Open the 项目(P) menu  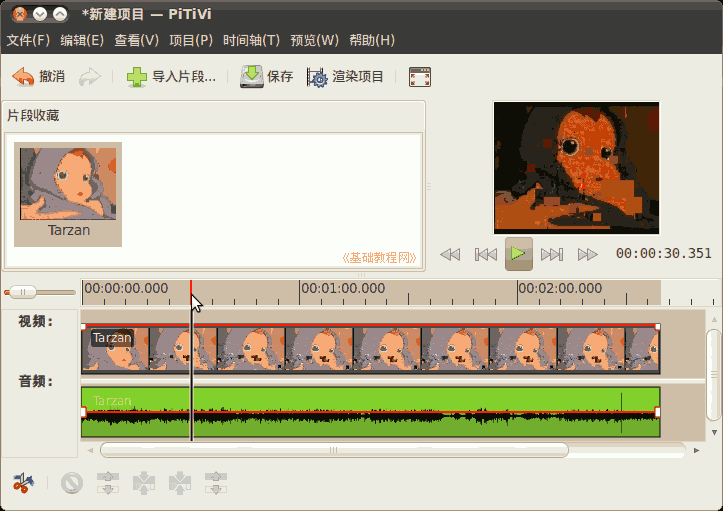pos(191,41)
